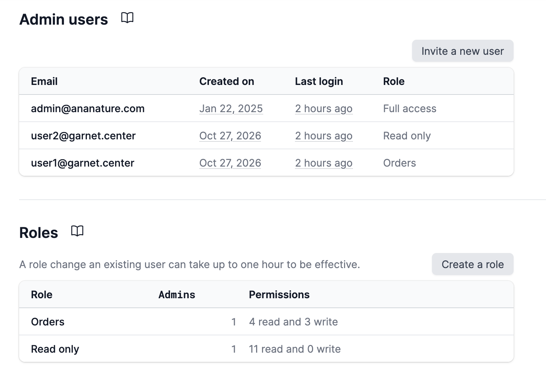Click the admins count in Orders row

point(234,322)
